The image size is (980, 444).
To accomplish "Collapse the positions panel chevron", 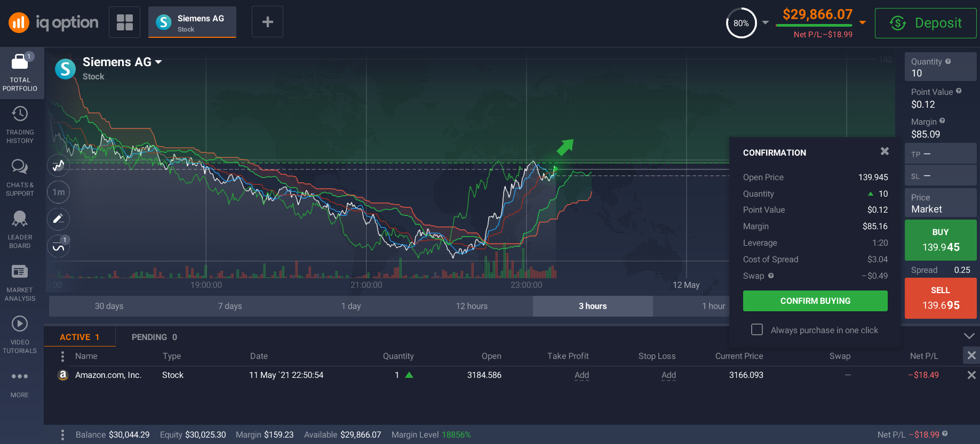I will (x=969, y=336).
